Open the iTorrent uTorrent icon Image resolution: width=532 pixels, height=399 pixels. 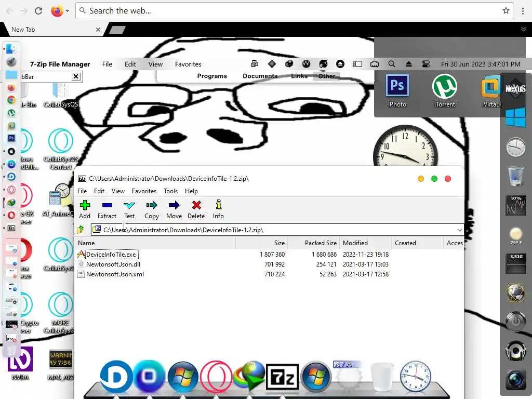tap(445, 91)
